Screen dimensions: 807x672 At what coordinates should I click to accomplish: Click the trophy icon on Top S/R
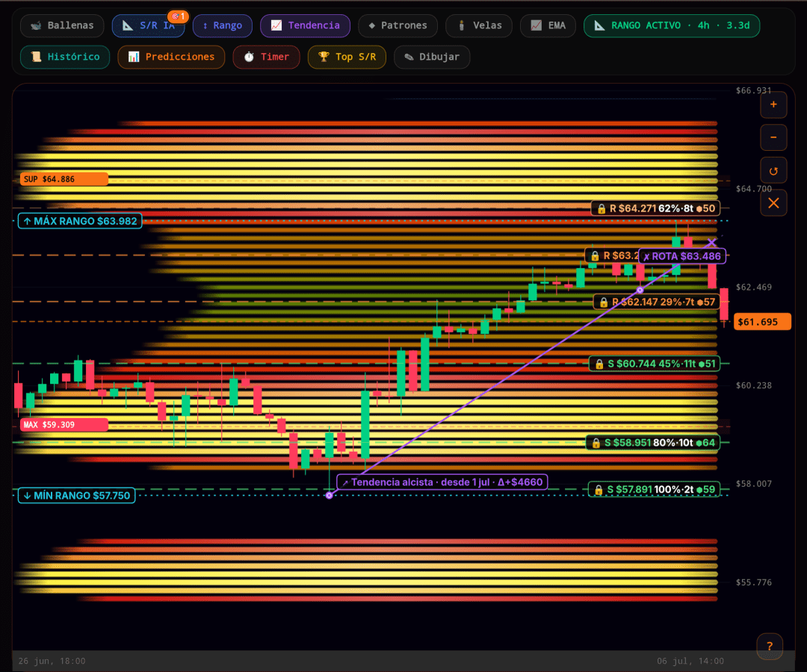pyautogui.click(x=324, y=57)
